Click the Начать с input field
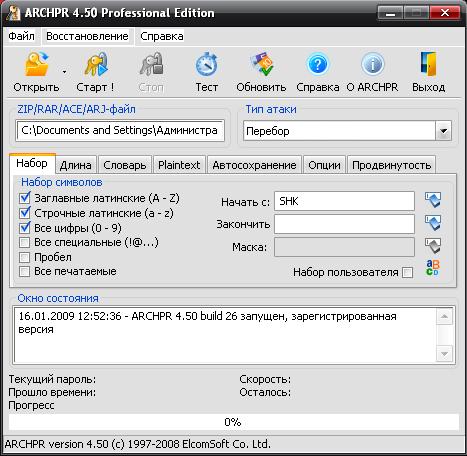The height and width of the screenshot is (456, 467). click(x=344, y=201)
